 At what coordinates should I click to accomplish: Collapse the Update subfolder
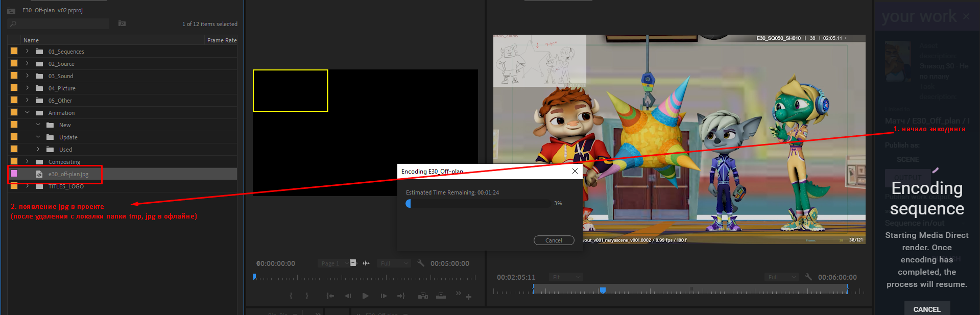point(38,137)
